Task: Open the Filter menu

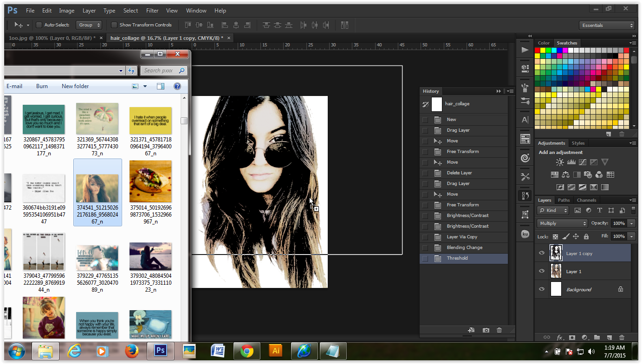Action: (x=152, y=10)
